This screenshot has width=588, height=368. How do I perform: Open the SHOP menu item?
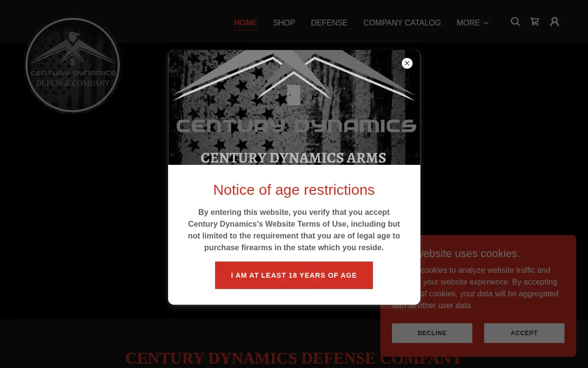pyautogui.click(x=284, y=23)
